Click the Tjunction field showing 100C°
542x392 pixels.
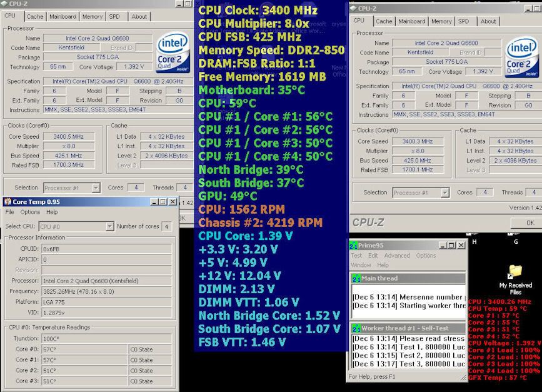coord(107,339)
